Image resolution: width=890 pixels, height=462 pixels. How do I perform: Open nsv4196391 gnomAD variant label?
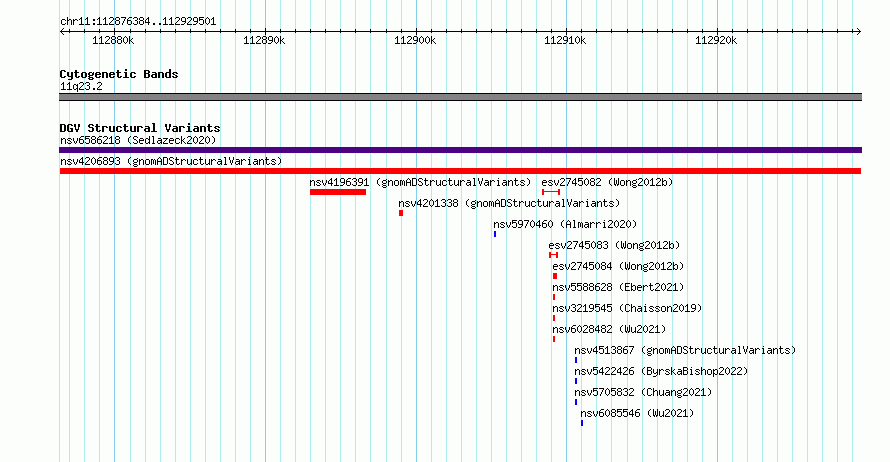420,182
